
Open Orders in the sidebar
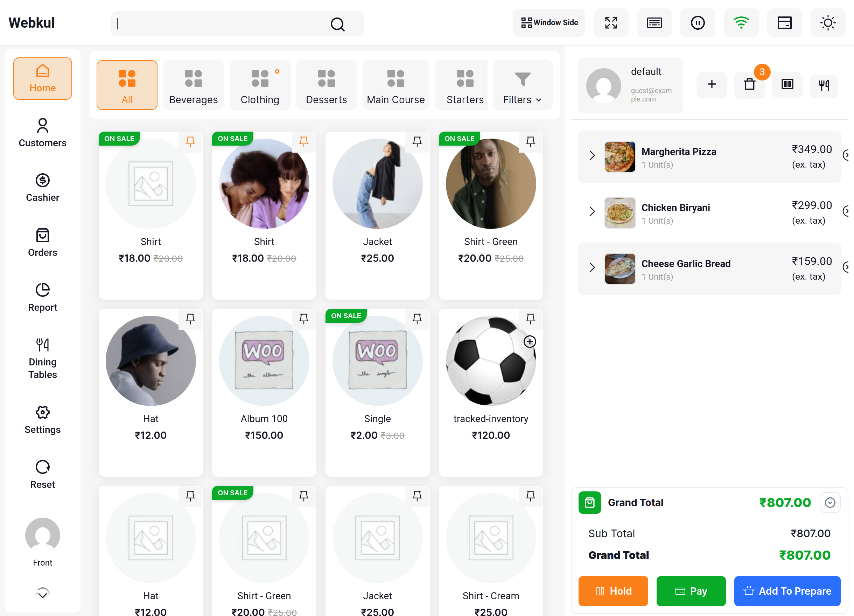tap(43, 243)
